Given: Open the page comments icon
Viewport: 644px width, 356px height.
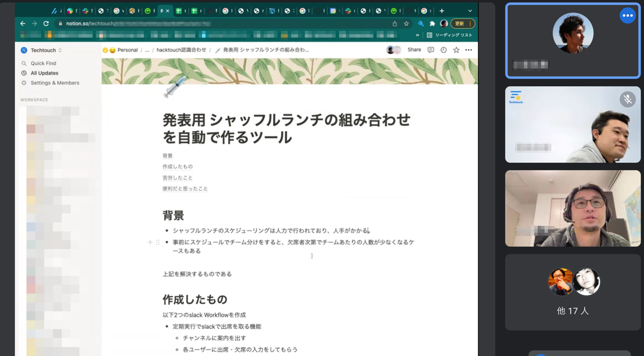Looking at the screenshot, I should tap(431, 50).
